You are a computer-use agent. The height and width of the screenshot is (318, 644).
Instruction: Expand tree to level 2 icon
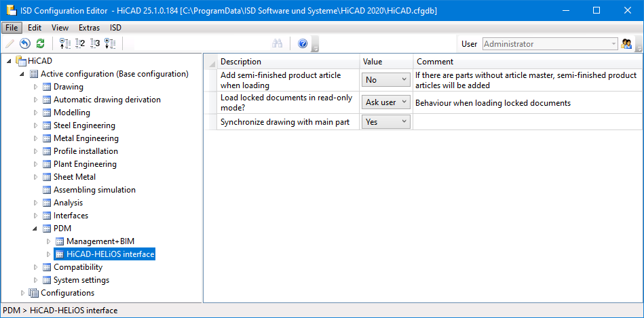pos(80,43)
